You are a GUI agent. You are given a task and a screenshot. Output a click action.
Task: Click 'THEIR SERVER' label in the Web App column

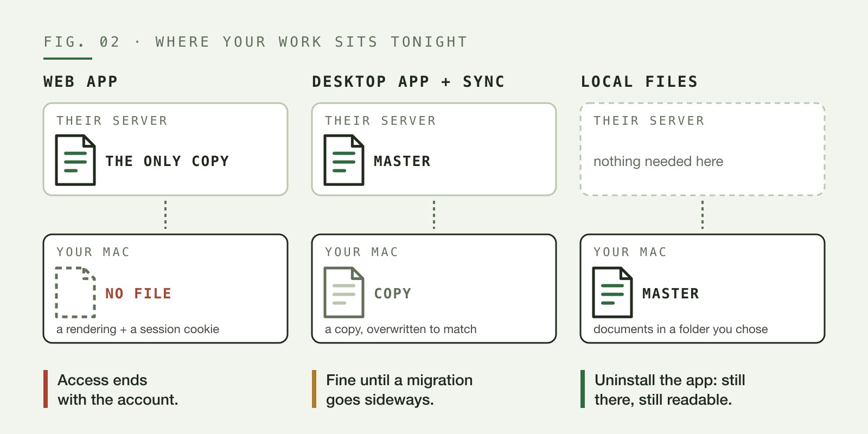(x=112, y=121)
